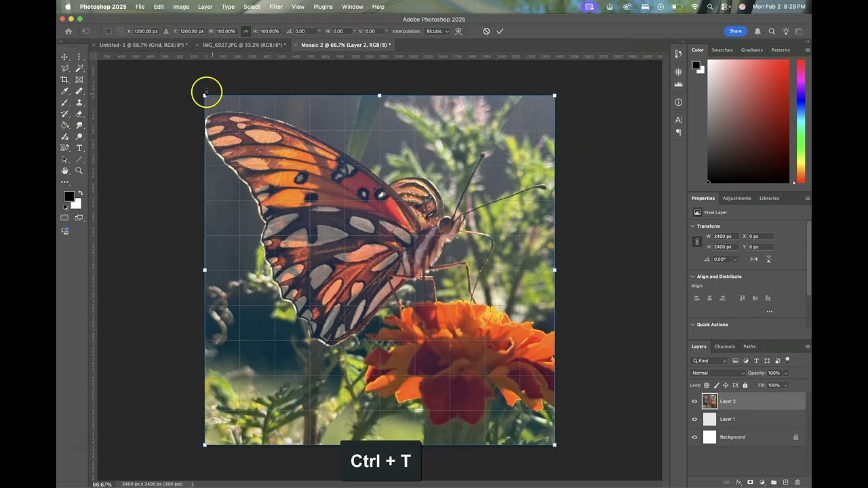Toggle lock transparent pixels icon
Screen dimensions: 868x488
(707, 385)
